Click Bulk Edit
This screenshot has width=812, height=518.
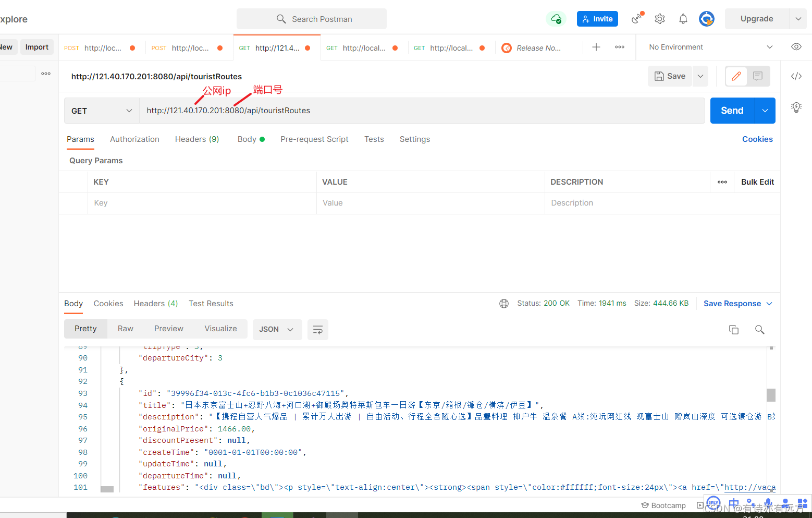coord(757,182)
